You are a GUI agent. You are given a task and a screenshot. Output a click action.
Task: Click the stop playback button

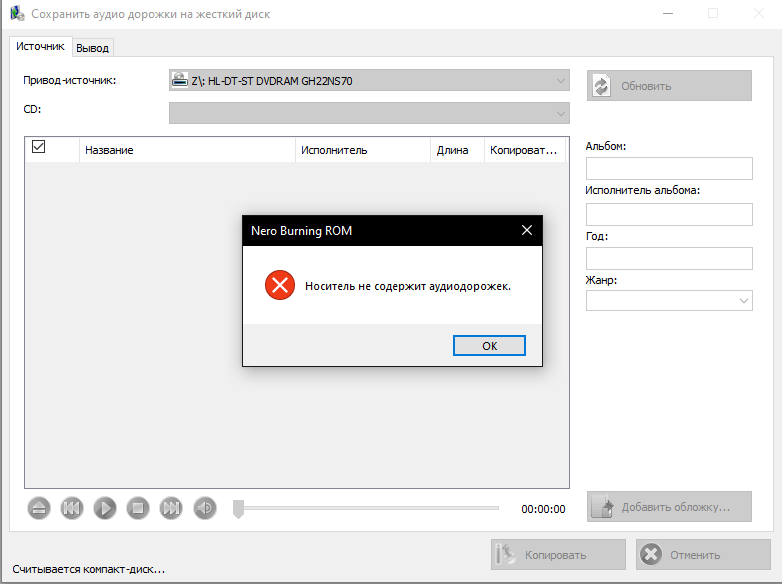coord(138,508)
